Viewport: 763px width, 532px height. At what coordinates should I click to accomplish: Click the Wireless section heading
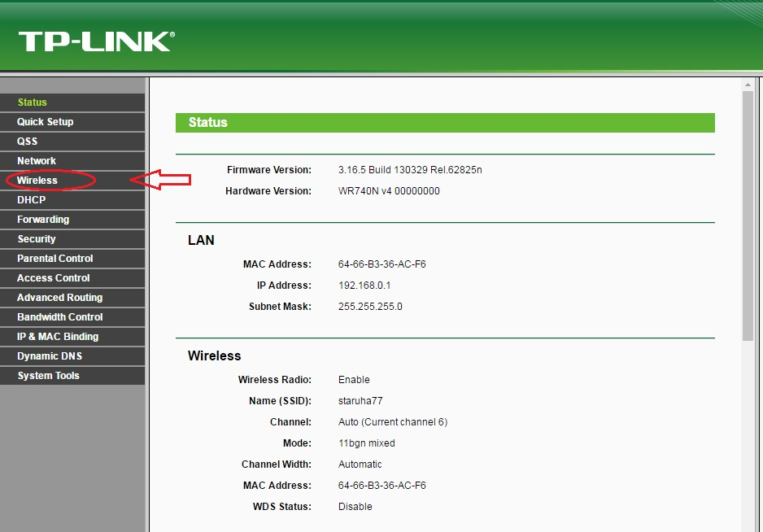214,355
